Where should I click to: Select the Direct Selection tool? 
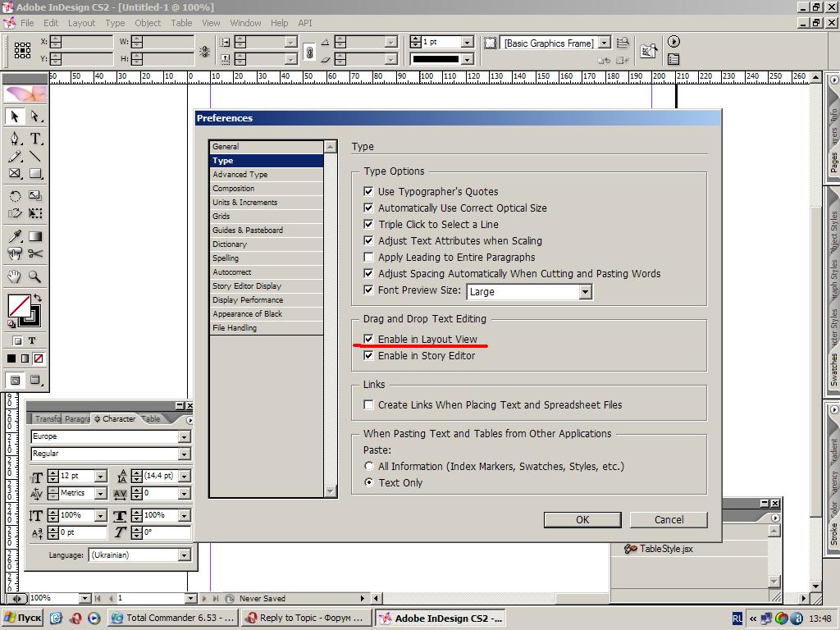coord(34,116)
